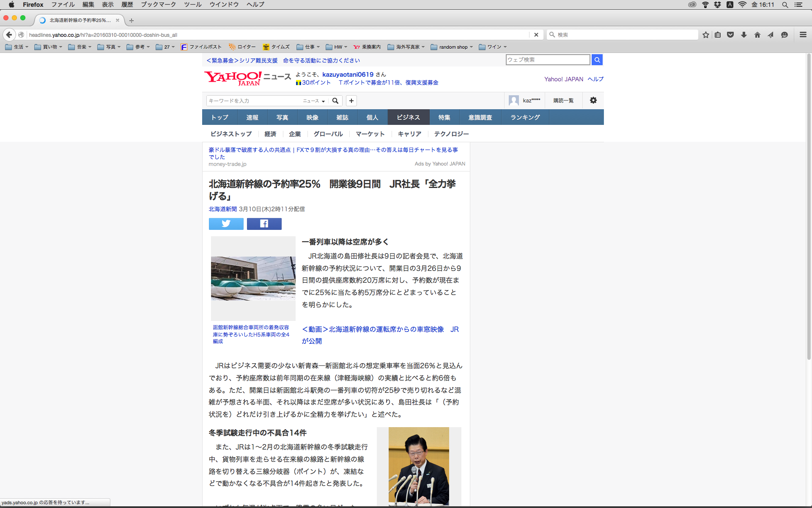Viewport: 812px width, 508px height.
Task: Select the マーケット sub-navigation item
Action: 370,134
